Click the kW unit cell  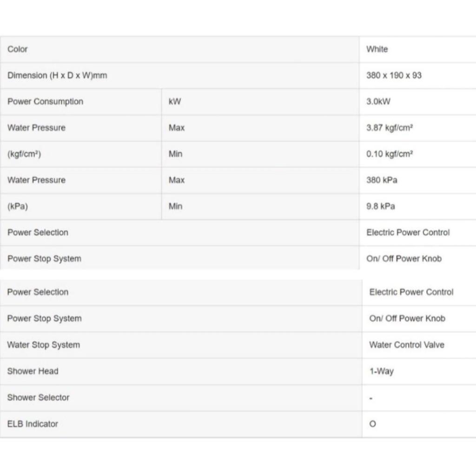point(260,102)
